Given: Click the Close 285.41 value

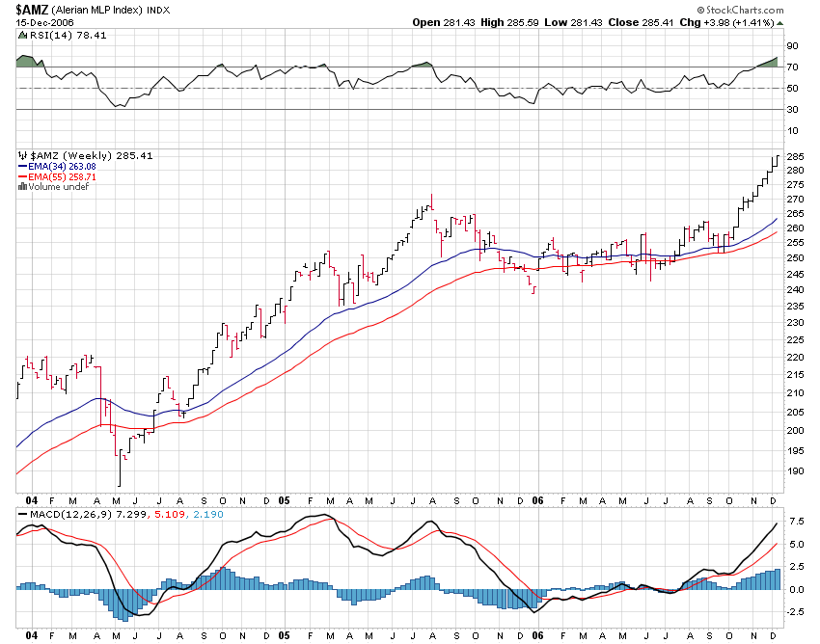Looking at the screenshot, I should click(641, 22).
